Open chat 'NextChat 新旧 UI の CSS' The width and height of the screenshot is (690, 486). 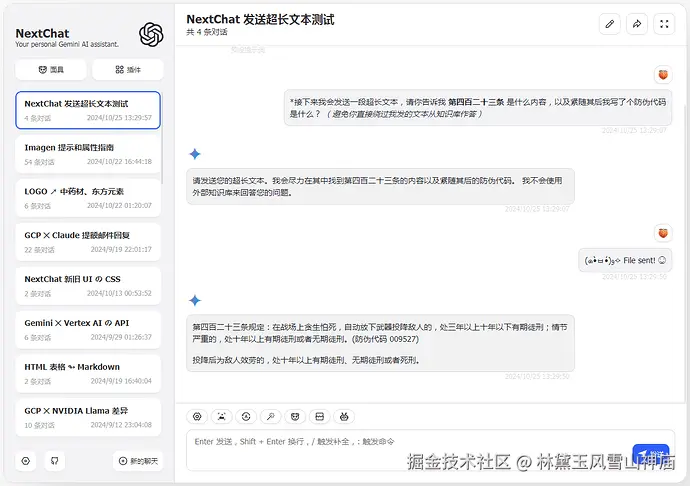tap(88, 286)
